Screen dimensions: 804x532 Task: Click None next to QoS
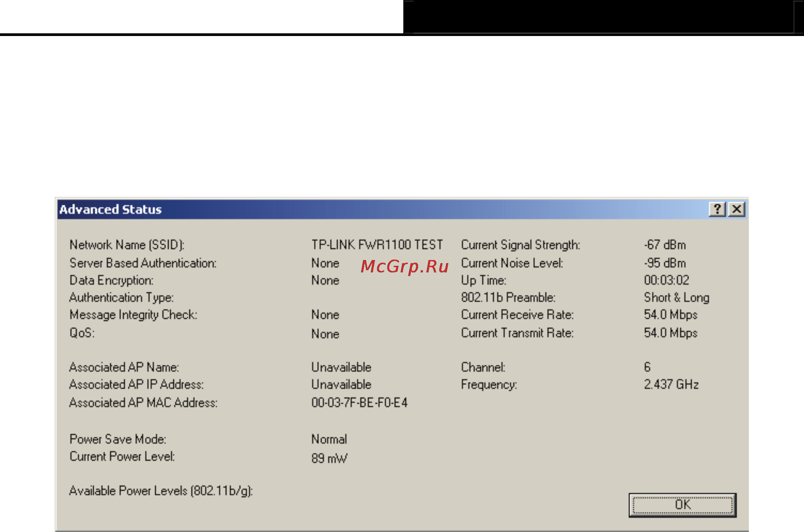(326, 334)
